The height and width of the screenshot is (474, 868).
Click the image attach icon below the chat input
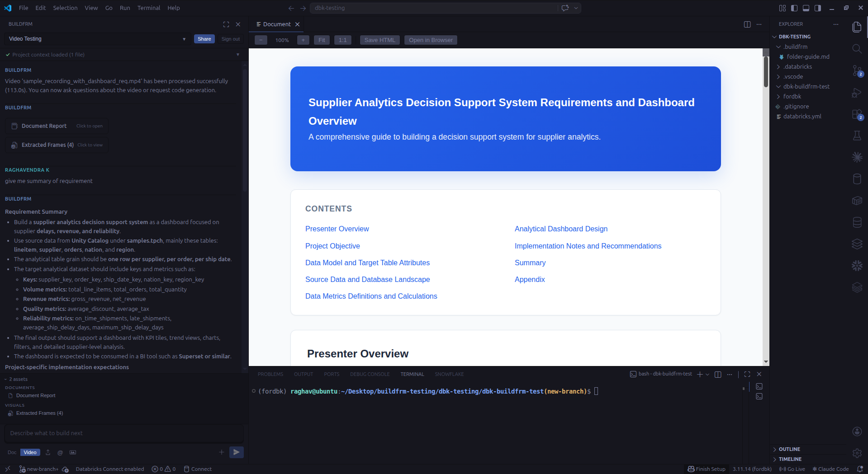73,452
